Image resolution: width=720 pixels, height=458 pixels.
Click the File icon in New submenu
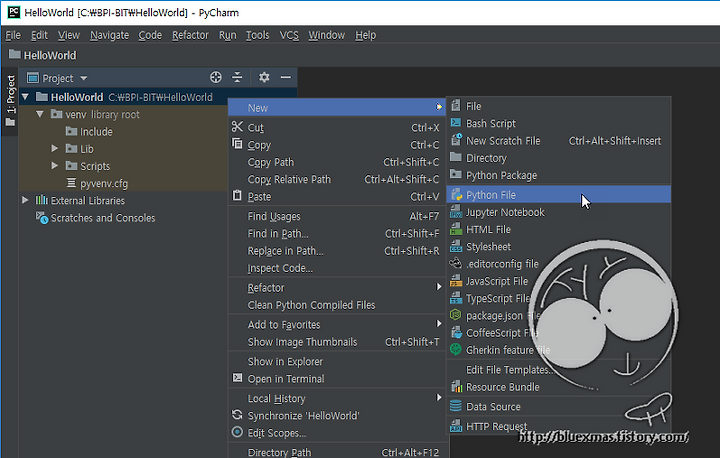point(456,106)
